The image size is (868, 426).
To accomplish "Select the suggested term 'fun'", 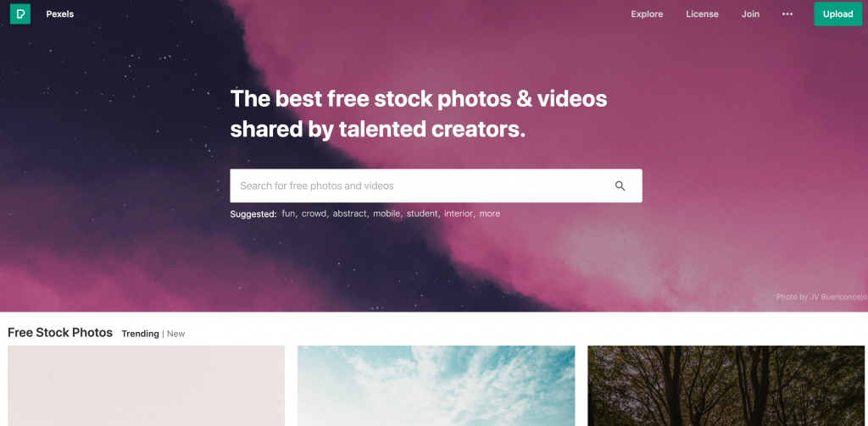I will (288, 213).
